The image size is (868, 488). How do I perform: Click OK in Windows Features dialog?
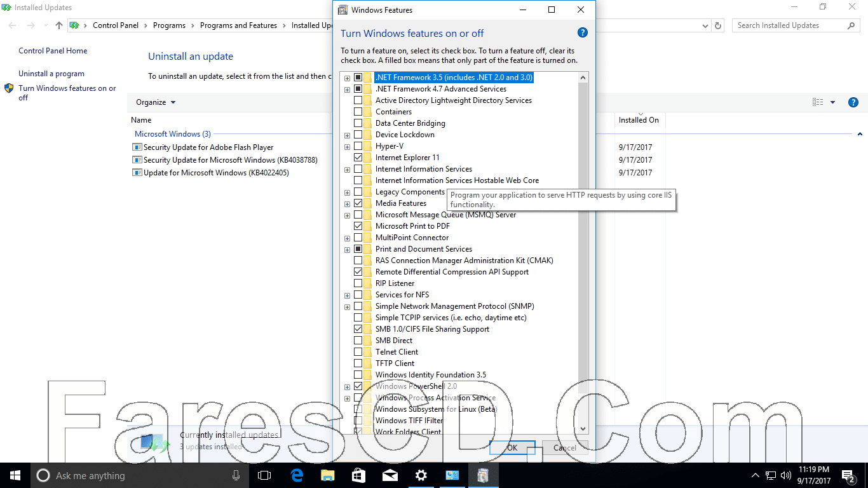pos(512,447)
